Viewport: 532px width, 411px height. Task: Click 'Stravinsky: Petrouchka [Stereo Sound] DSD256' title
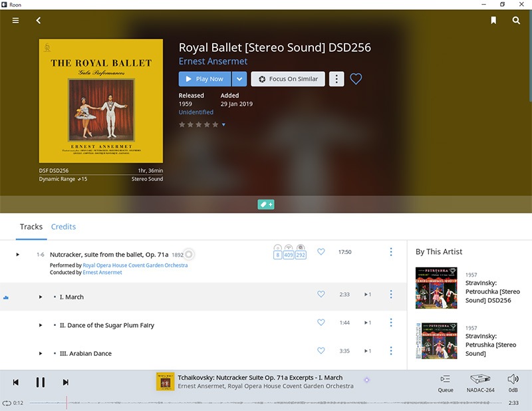pos(493,291)
